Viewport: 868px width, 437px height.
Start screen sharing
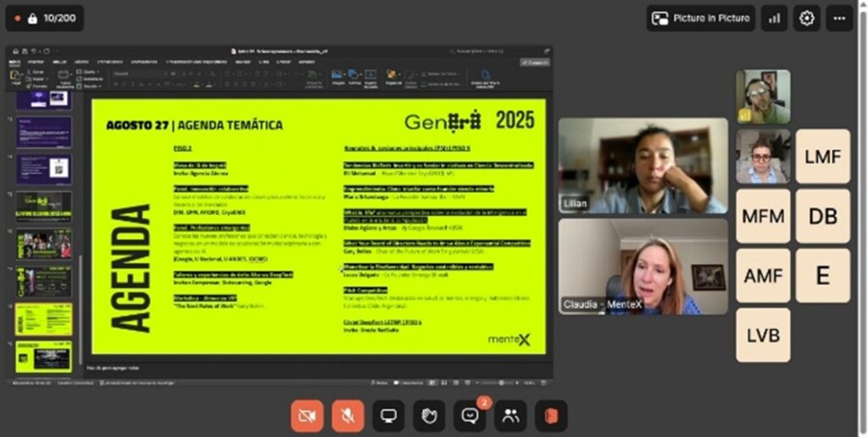(x=388, y=416)
